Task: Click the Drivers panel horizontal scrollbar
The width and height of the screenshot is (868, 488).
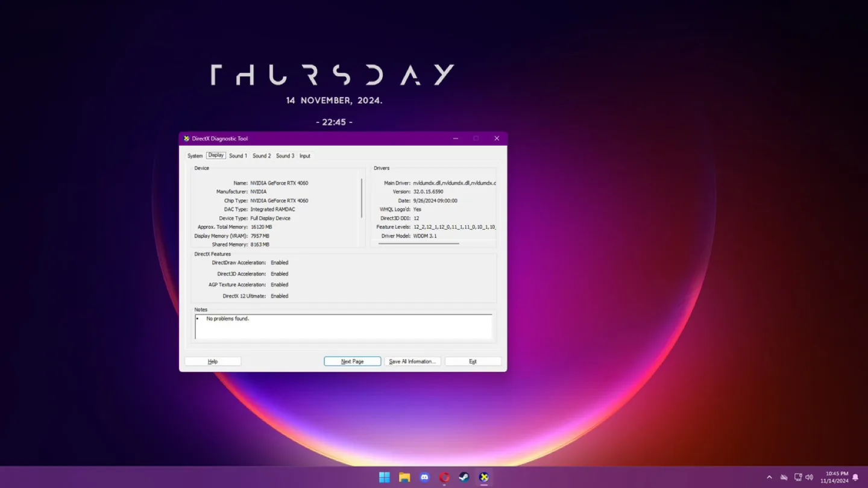Action: pos(419,243)
